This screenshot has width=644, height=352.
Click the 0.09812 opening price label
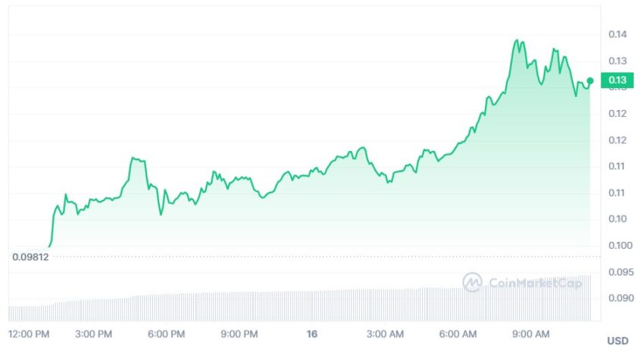(30, 257)
